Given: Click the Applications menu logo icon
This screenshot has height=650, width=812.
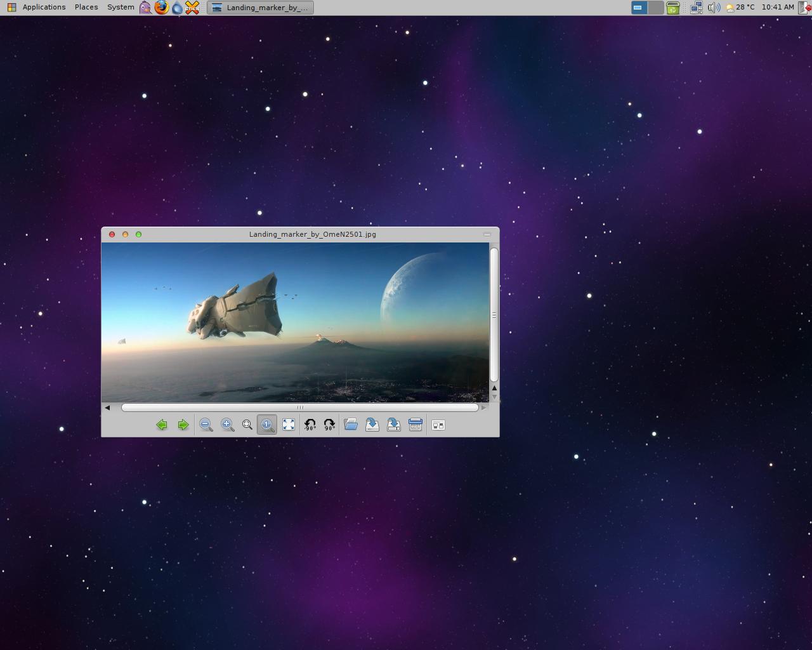Looking at the screenshot, I should point(11,8).
